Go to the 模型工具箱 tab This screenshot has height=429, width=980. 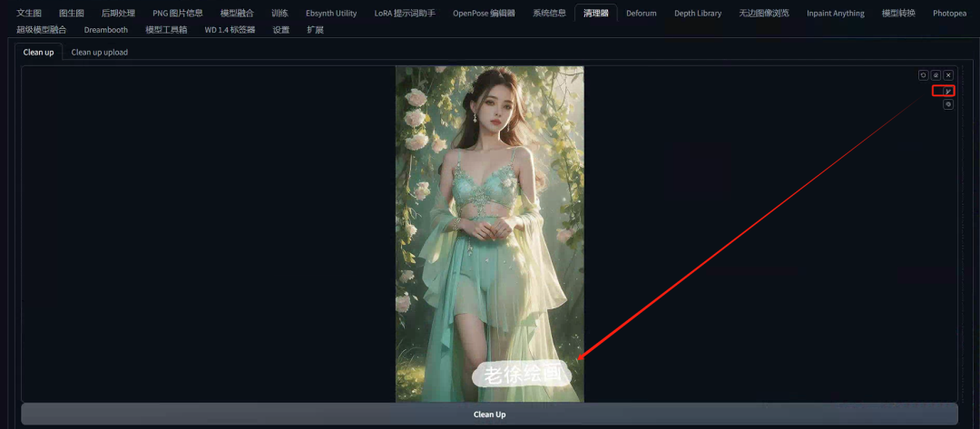coord(166,29)
